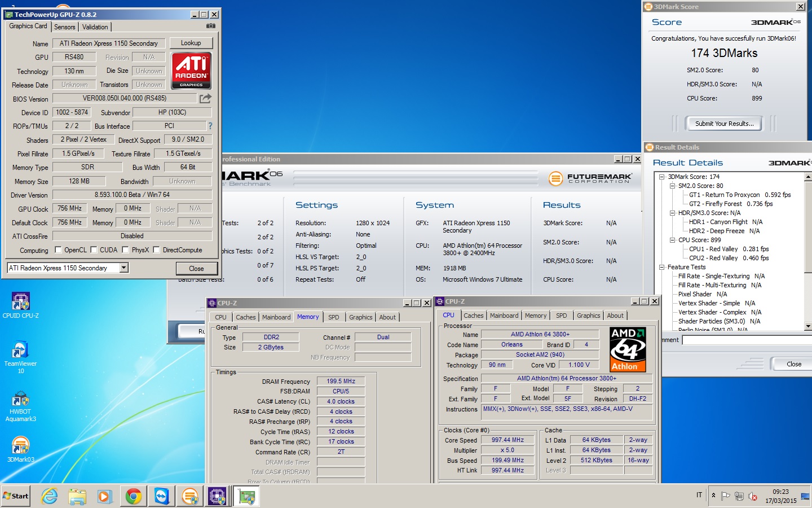
Task: Open HWBOT Aquamark3 desktop shortcut
Action: pos(20,406)
